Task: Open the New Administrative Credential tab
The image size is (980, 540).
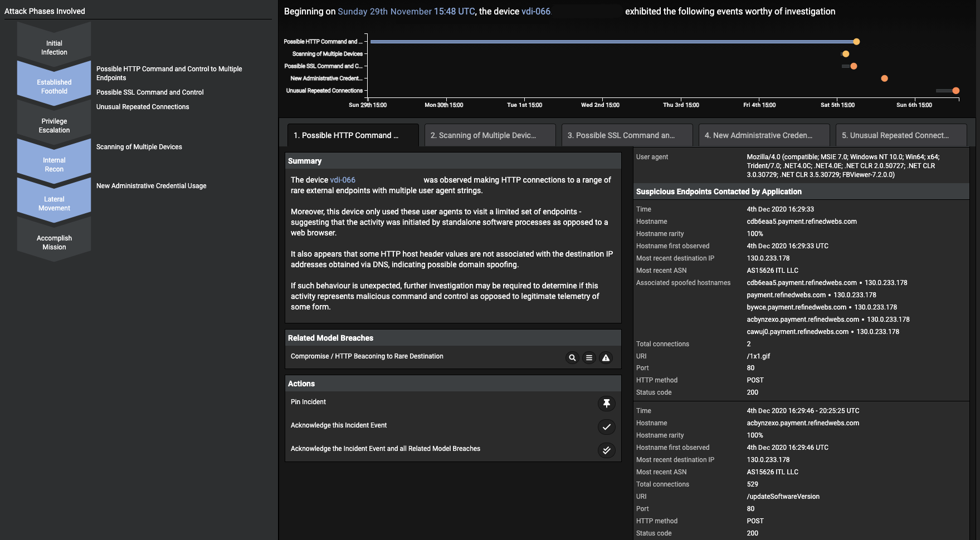Action: [x=764, y=135]
